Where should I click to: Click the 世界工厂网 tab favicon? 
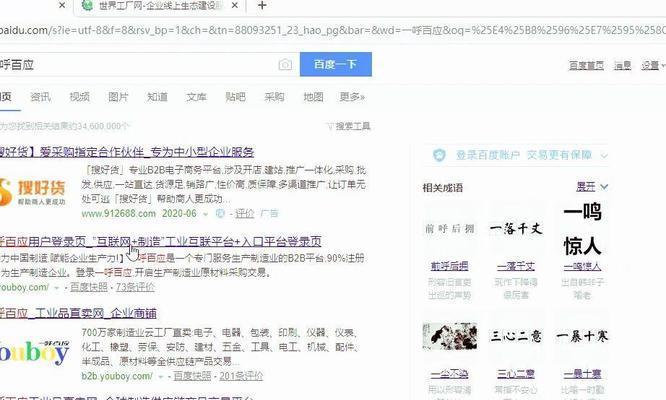87,5
